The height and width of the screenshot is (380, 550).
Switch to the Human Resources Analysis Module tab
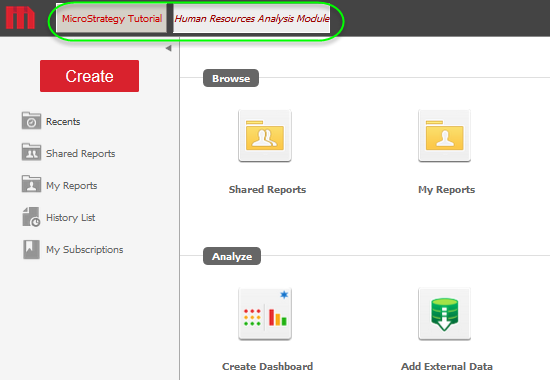click(x=251, y=18)
